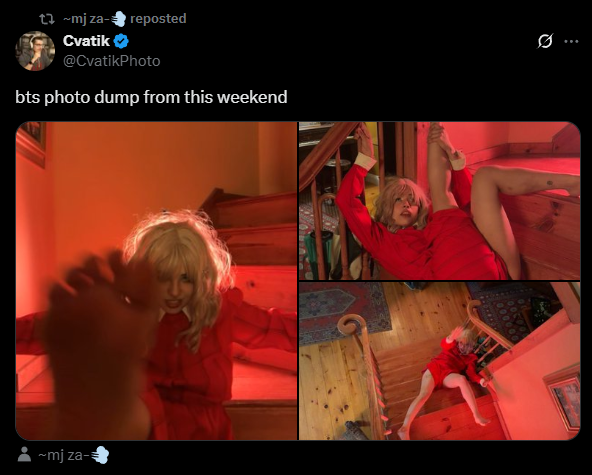592x475 pixels.
Task: Click the blue verified badge beside Cvatik
Action: pyautogui.click(x=121, y=41)
